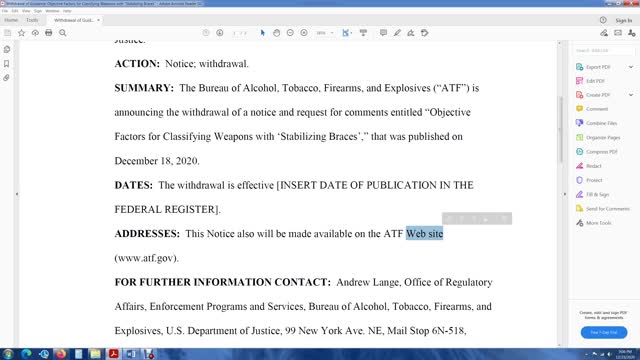Image resolution: width=640 pixels, height=360 pixels.
Task: Click the tools search field
Action: [604, 51]
